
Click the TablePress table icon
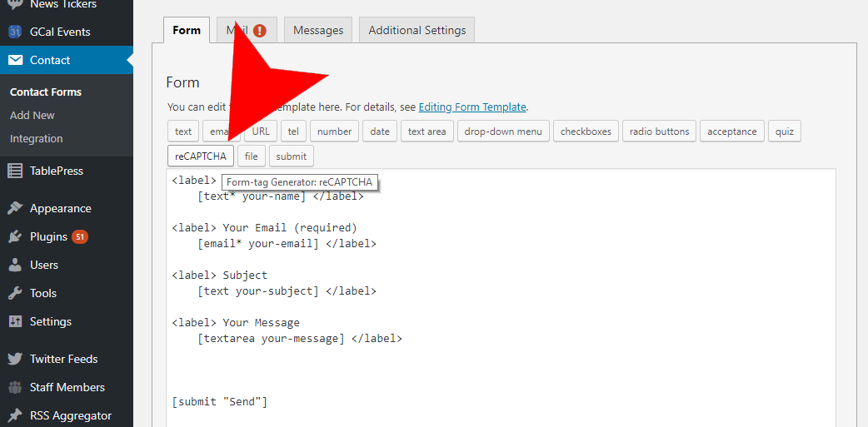[15, 171]
